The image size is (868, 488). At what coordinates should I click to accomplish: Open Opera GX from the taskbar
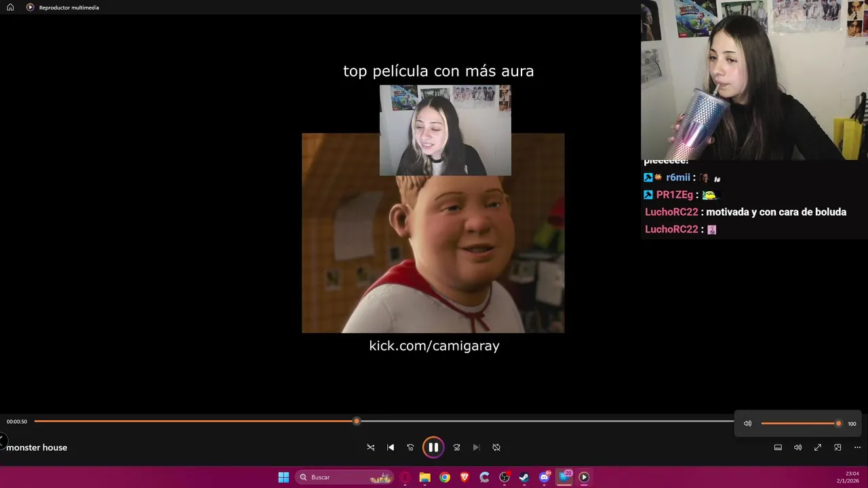[x=405, y=477]
